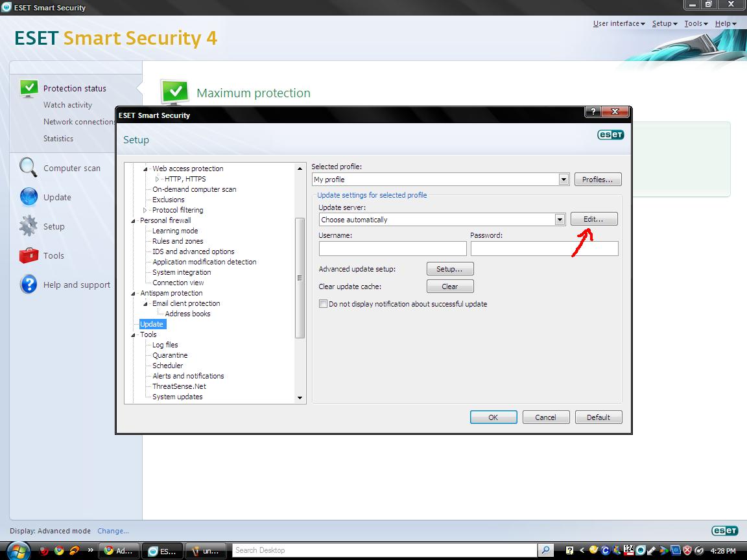The image size is (747, 560).
Task: Click the desktop search magnifier button
Action: tap(545, 550)
